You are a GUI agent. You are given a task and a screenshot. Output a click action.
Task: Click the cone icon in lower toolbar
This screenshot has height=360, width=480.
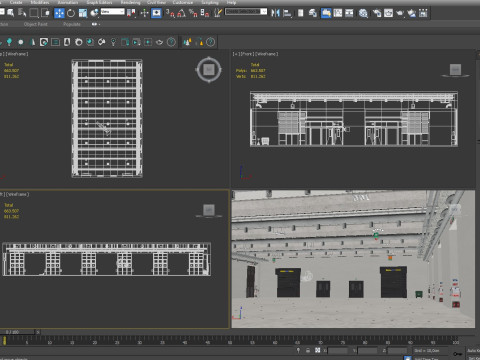click(32, 42)
